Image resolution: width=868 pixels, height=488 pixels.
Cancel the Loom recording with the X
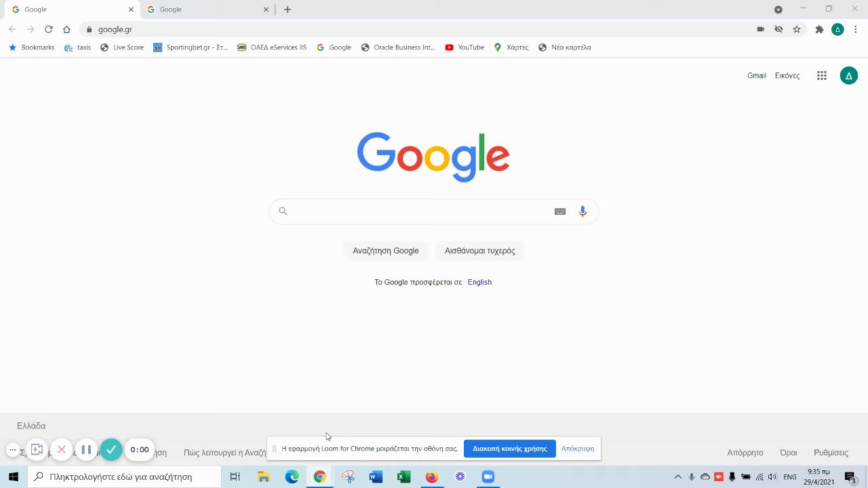(x=62, y=449)
